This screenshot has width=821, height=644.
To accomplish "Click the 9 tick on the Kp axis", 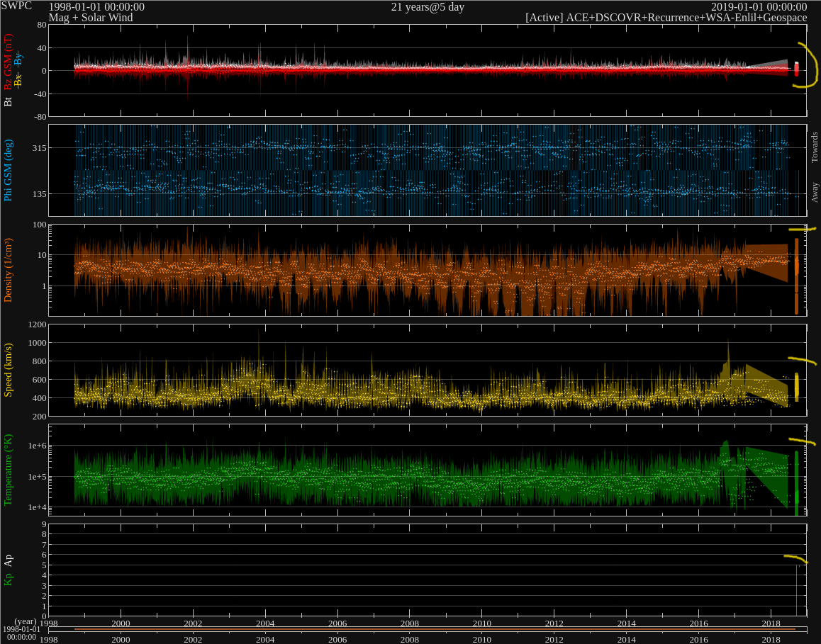I will pyautogui.click(x=45, y=525).
